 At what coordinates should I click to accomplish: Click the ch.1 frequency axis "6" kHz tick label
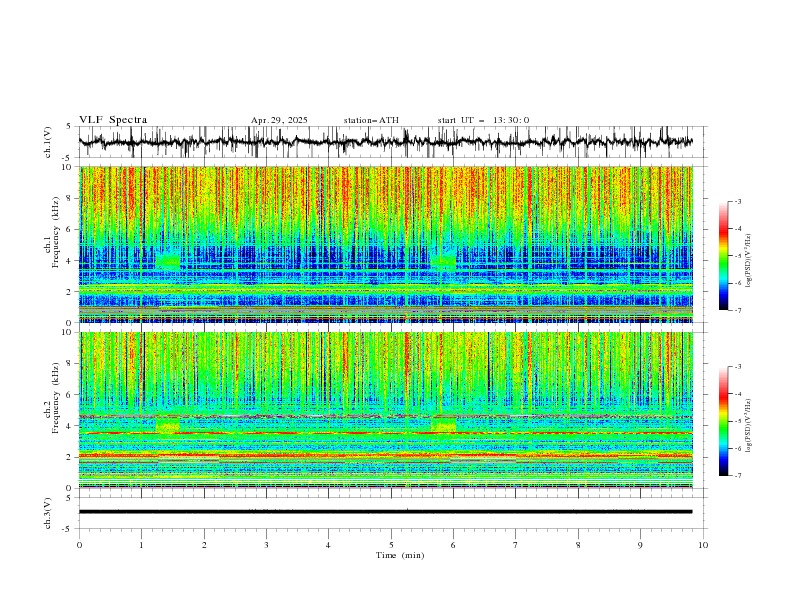click(70, 229)
